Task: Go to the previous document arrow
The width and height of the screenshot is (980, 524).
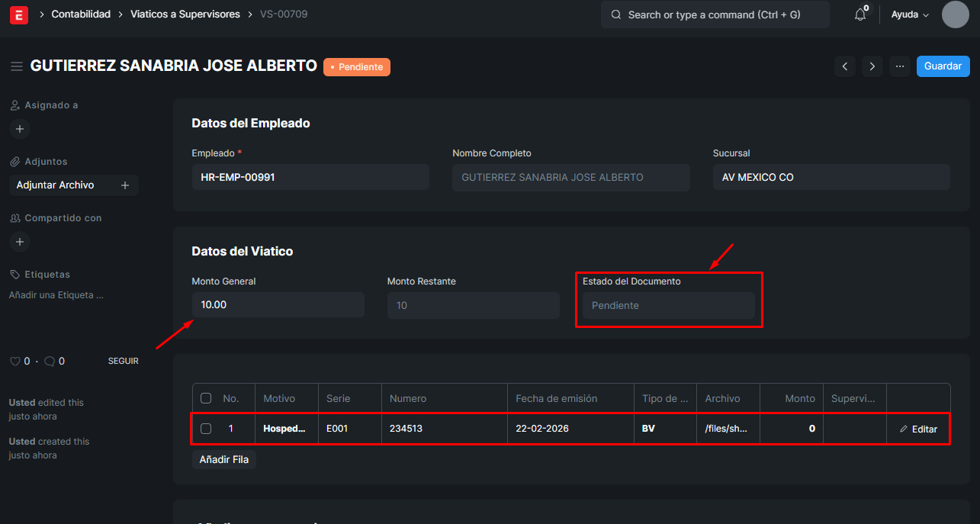Action: click(x=845, y=66)
